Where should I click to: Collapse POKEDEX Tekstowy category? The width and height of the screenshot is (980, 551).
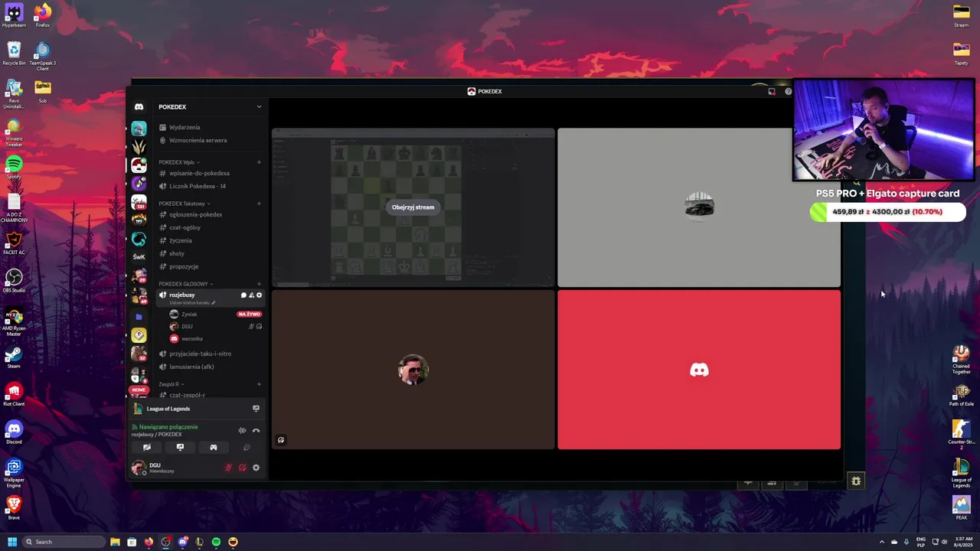pyautogui.click(x=184, y=204)
